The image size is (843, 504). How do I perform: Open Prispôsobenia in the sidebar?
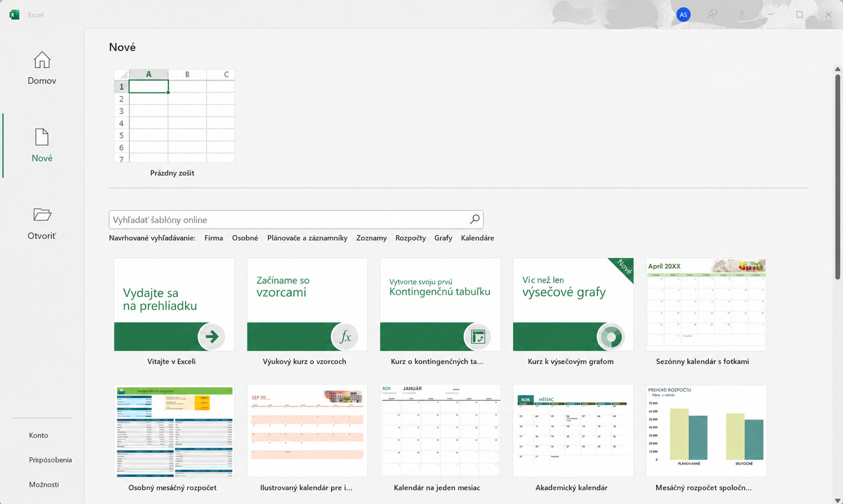point(50,460)
